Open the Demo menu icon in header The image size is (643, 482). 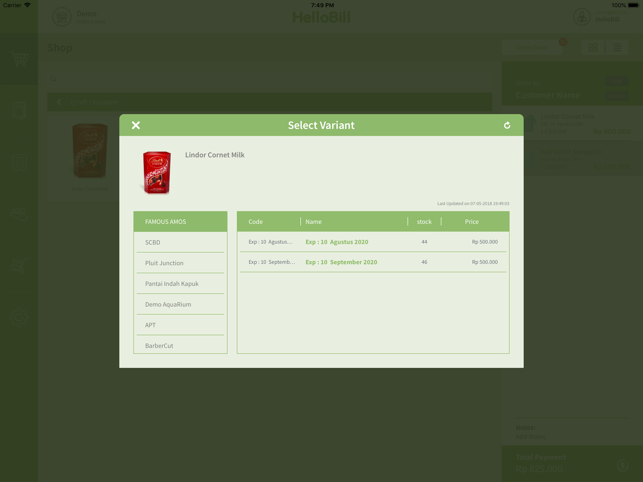pos(62,17)
